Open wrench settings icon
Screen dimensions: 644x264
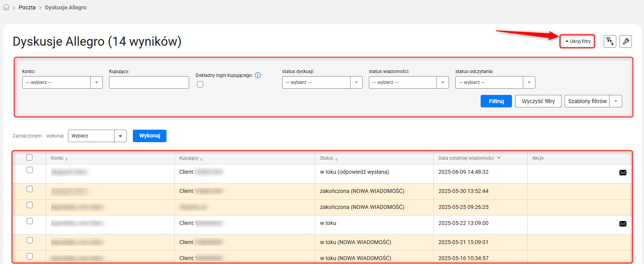626,41
